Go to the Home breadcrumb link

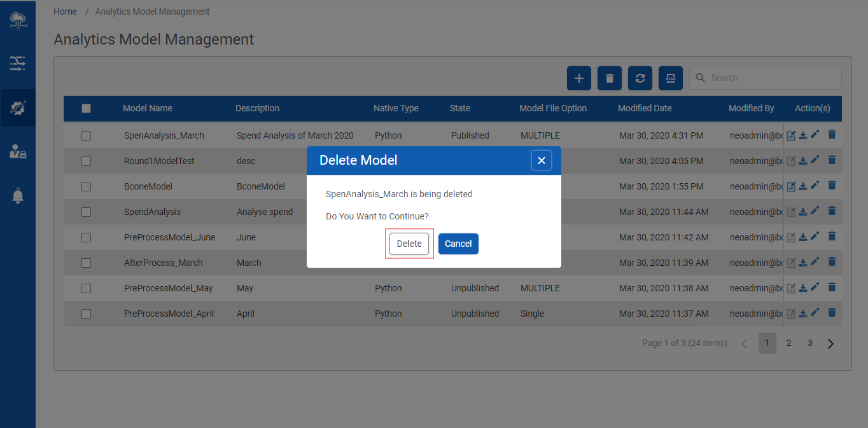pos(65,11)
